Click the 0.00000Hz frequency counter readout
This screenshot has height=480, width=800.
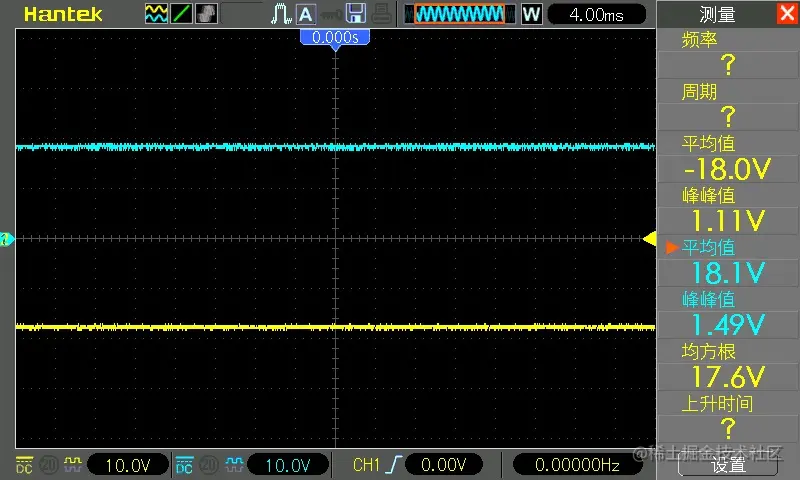coord(577,465)
